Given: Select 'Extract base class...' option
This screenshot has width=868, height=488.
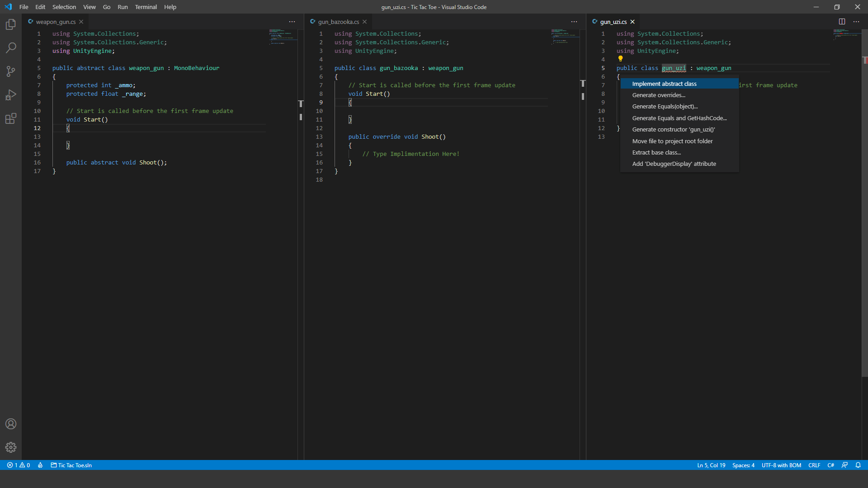Looking at the screenshot, I should 657,152.
